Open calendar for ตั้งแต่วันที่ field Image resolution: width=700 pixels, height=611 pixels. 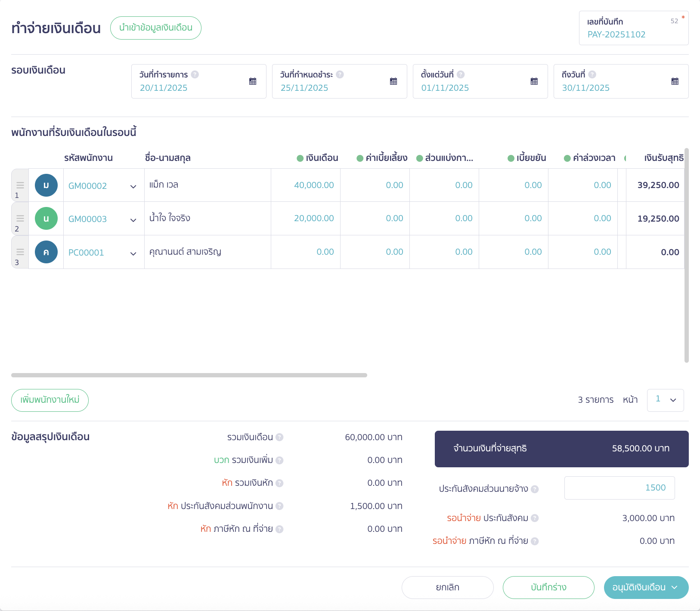tap(534, 81)
